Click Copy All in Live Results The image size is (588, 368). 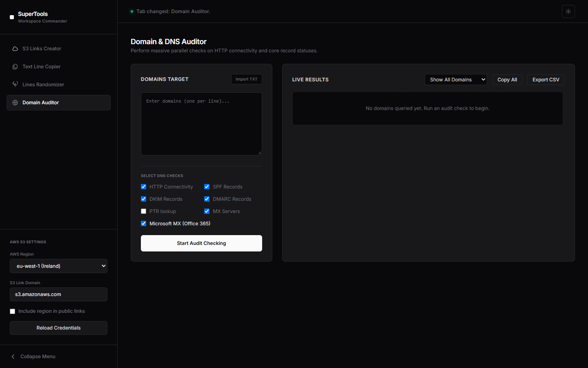click(x=507, y=80)
